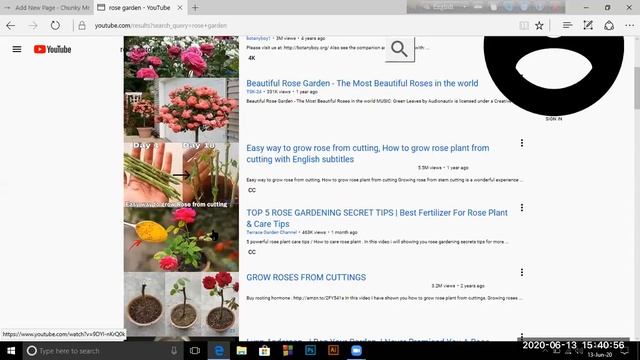View site lock information

tap(82, 25)
